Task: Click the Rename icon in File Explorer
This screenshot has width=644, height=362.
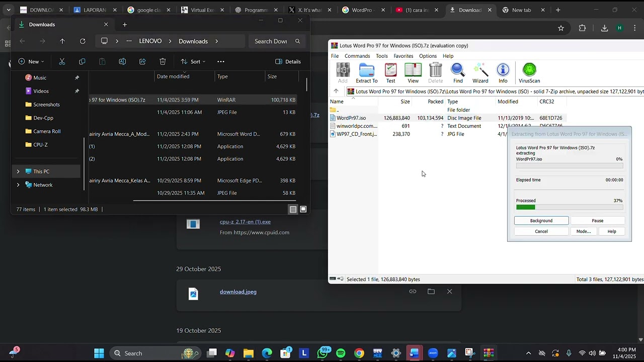Action: (122, 61)
